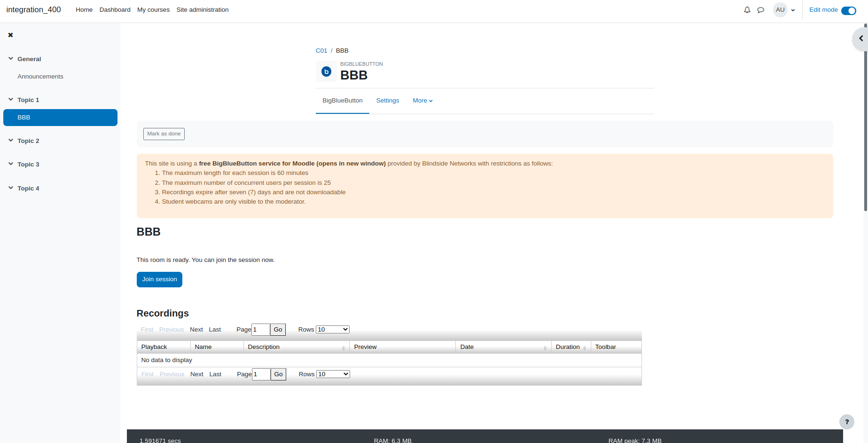This screenshot has height=443, width=868.
Task: Open the More dropdown menu
Action: 422,101
